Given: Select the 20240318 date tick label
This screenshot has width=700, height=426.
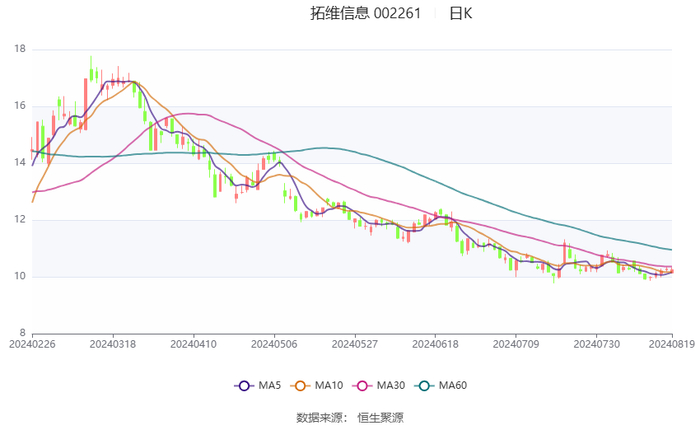Looking at the screenshot, I should [x=112, y=344].
